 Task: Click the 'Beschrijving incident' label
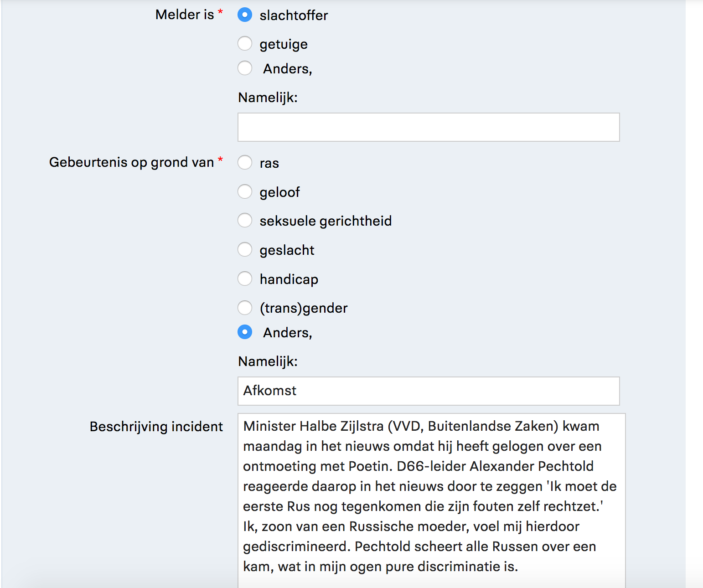click(x=156, y=427)
